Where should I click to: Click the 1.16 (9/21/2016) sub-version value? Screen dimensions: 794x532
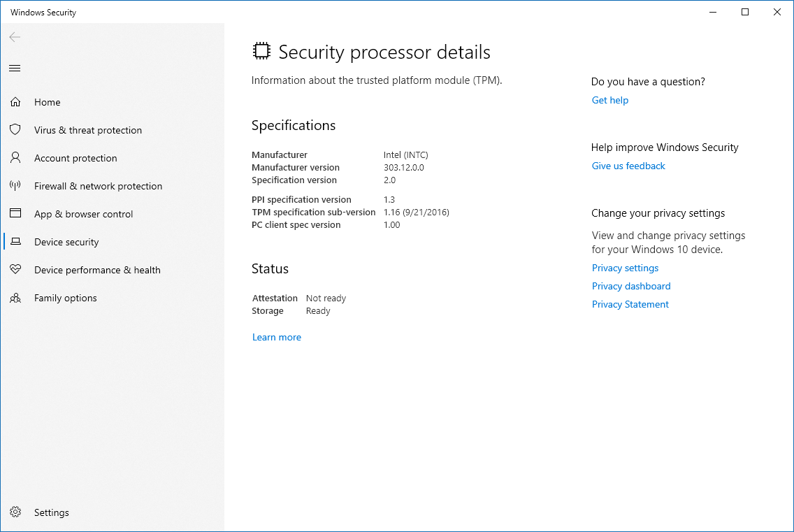417,212
